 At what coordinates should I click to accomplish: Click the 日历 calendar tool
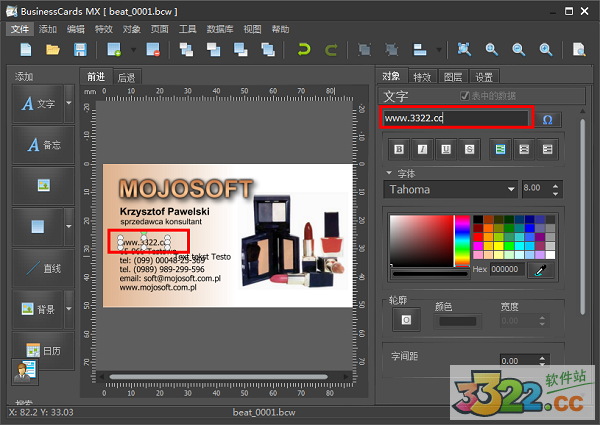tap(43, 350)
